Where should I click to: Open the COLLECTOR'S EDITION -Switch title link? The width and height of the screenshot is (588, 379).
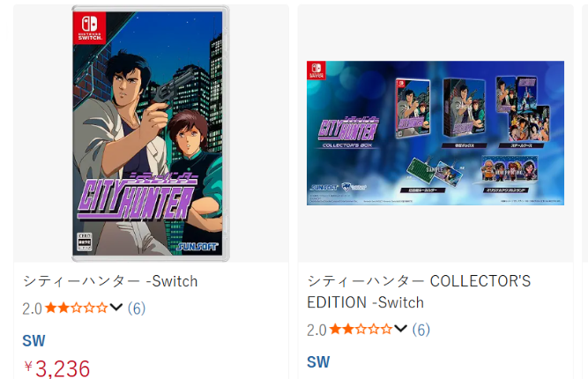(419, 292)
